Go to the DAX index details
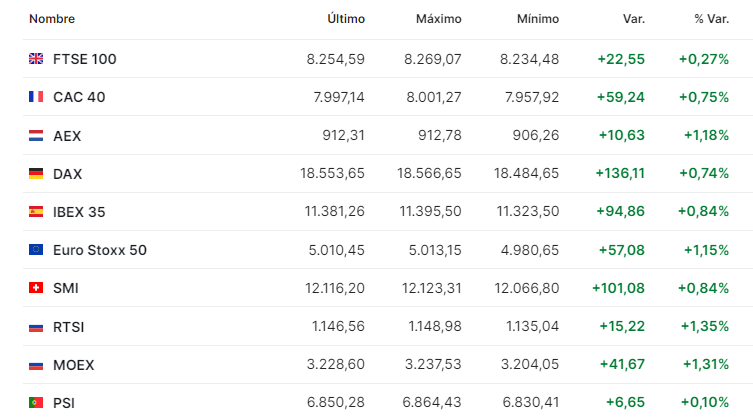753x418 pixels. [68, 173]
